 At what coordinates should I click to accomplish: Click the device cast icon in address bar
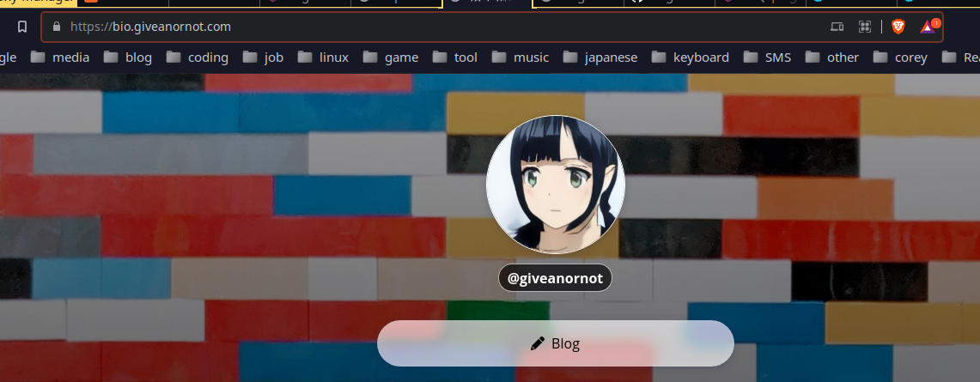pos(837,27)
